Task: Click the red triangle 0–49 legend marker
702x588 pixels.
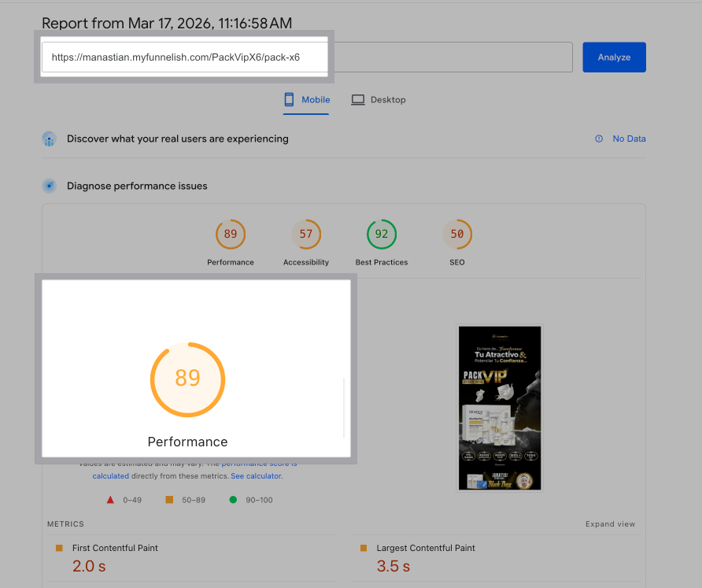Action: click(x=110, y=500)
